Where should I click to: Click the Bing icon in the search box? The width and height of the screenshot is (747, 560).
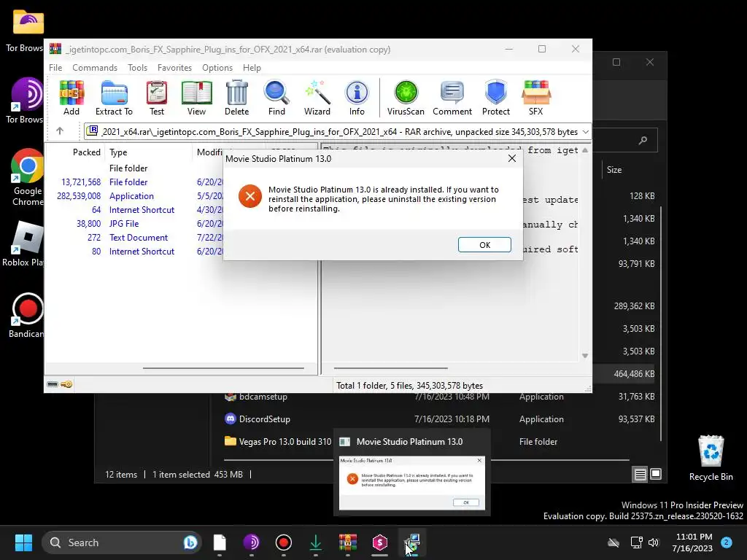pyautogui.click(x=190, y=542)
